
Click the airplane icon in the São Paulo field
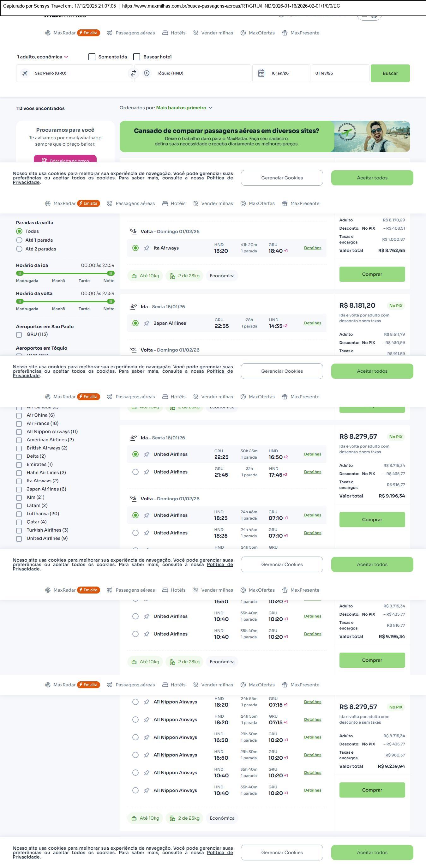pyautogui.click(x=25, y=74)
